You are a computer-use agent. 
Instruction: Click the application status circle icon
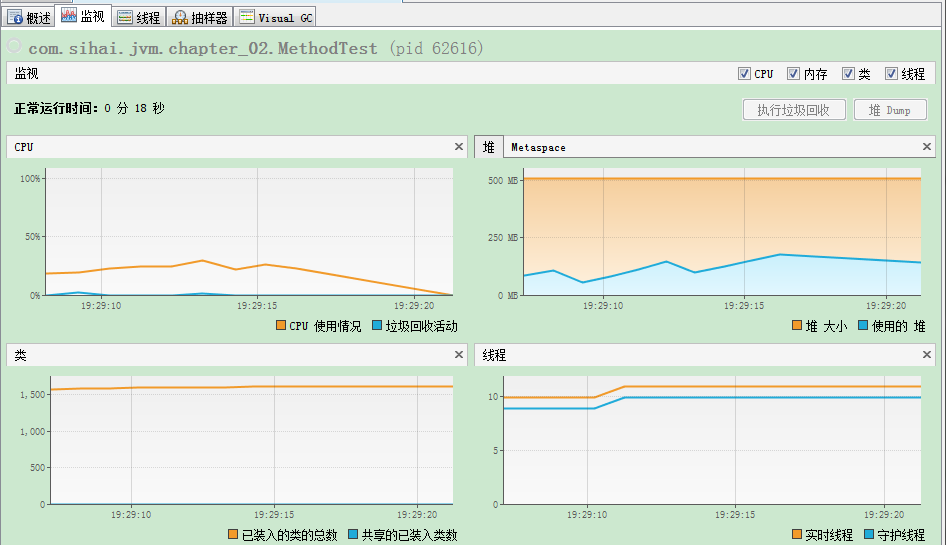click(14, 46)
